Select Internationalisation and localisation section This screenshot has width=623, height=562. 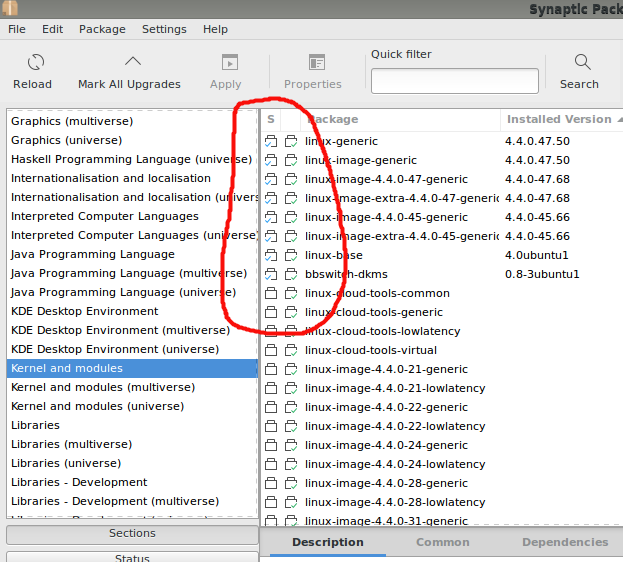click(x=132, y=178)
